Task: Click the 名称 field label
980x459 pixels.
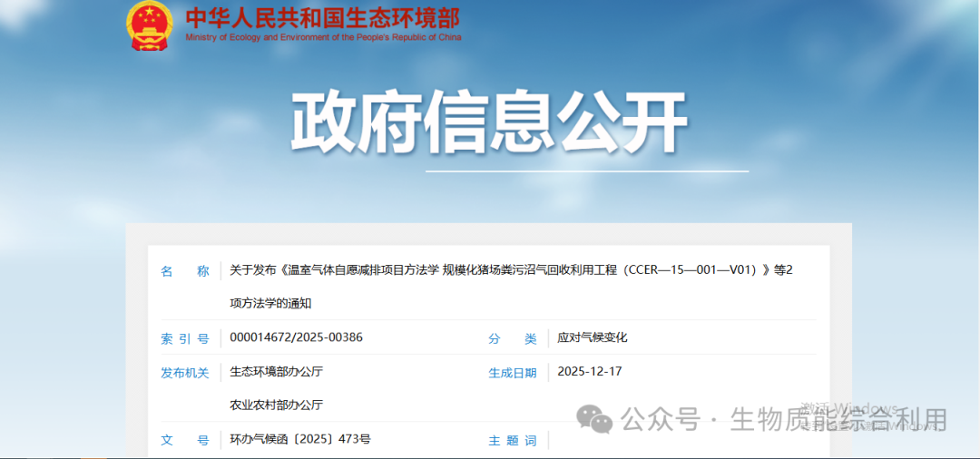Action: click(185, 271)
